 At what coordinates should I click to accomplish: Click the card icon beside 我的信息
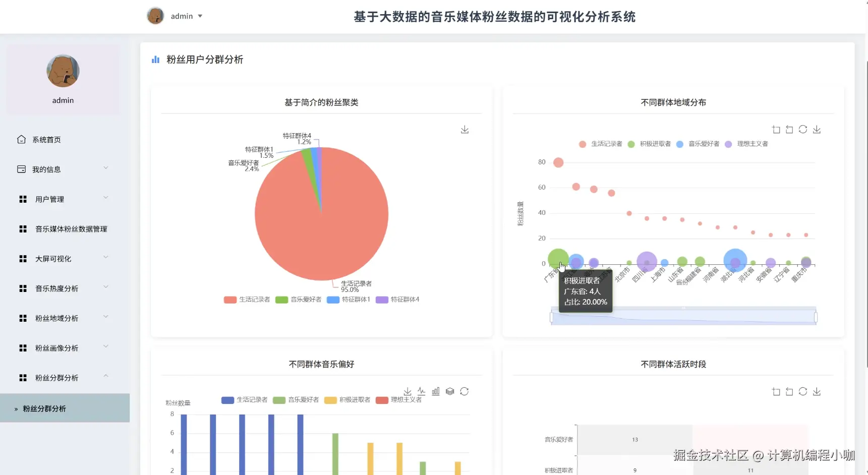click(21, 169)
